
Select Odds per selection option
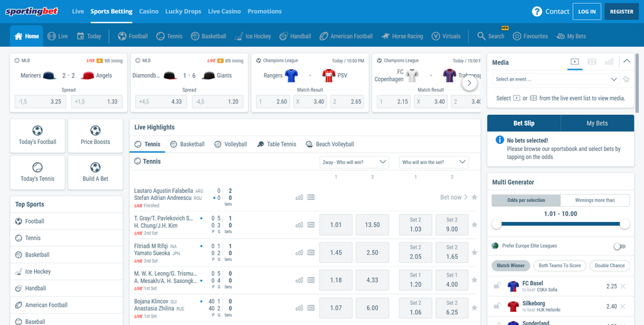point(526,200)
